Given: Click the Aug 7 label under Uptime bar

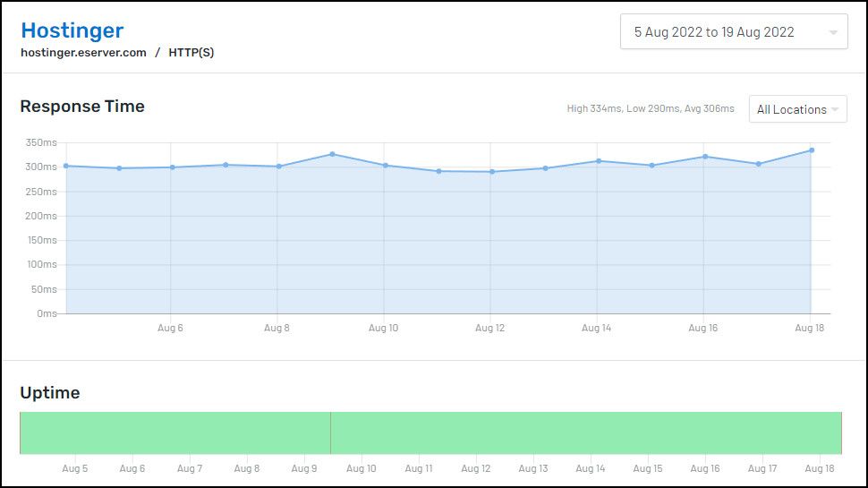Looking at the screenshot, I should pyautogui.click(x=190, y=468).
